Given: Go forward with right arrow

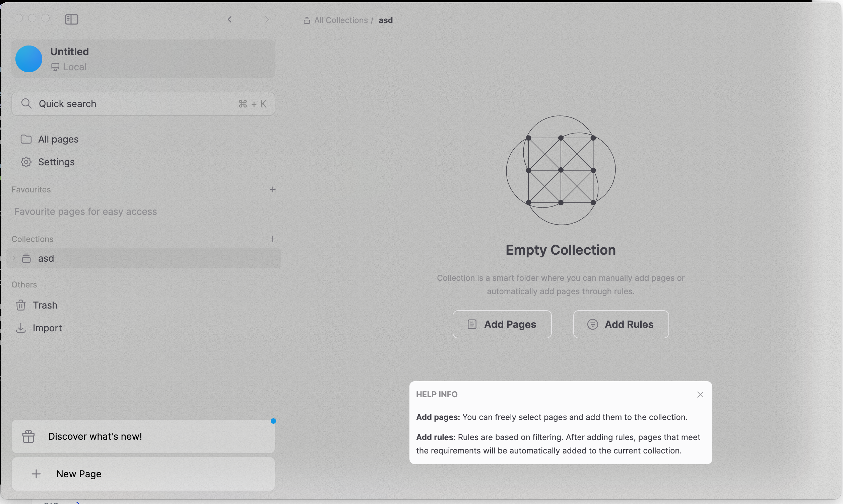Looking at the screenshot, I should point(267,19).
